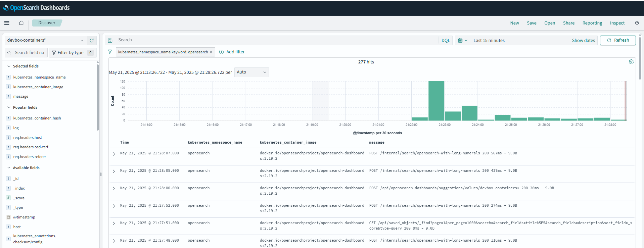Image resolution: width=644 pixels, height=248 pixels.
Task: Expand document row at 21:28:00.000
Action: tap(114, 189)
